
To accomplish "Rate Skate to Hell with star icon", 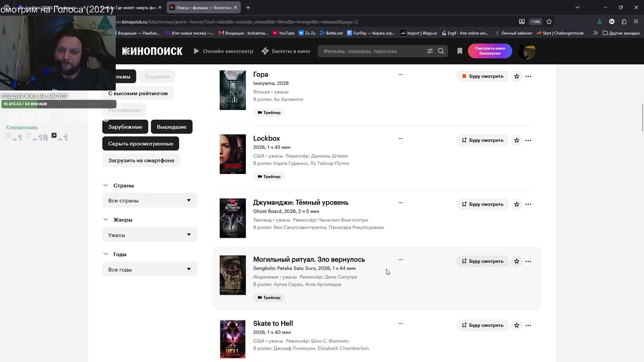I will [x=517, y=325].
